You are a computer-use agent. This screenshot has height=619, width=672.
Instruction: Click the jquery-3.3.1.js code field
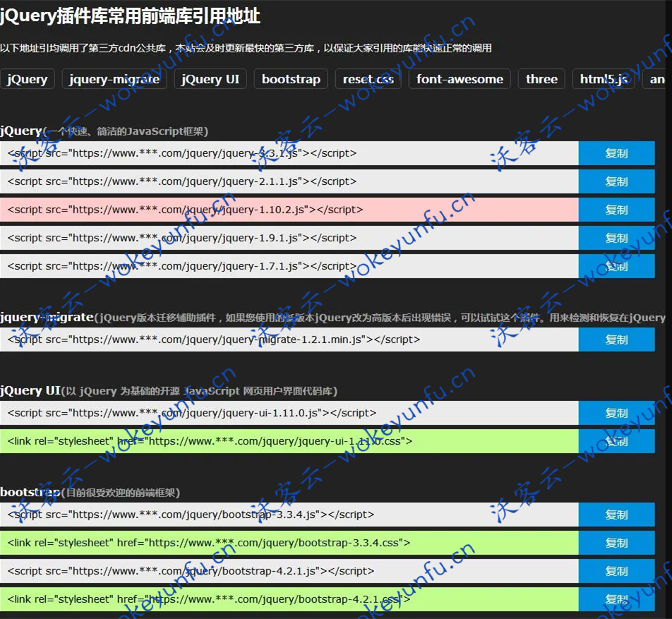[x=289, y=153]
